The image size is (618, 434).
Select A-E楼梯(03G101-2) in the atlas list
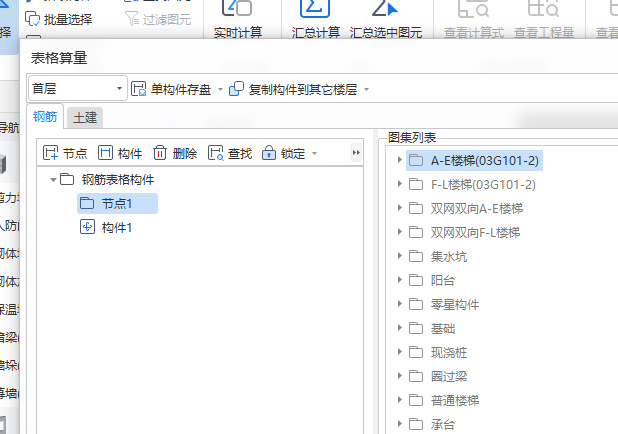pos(474,160)
